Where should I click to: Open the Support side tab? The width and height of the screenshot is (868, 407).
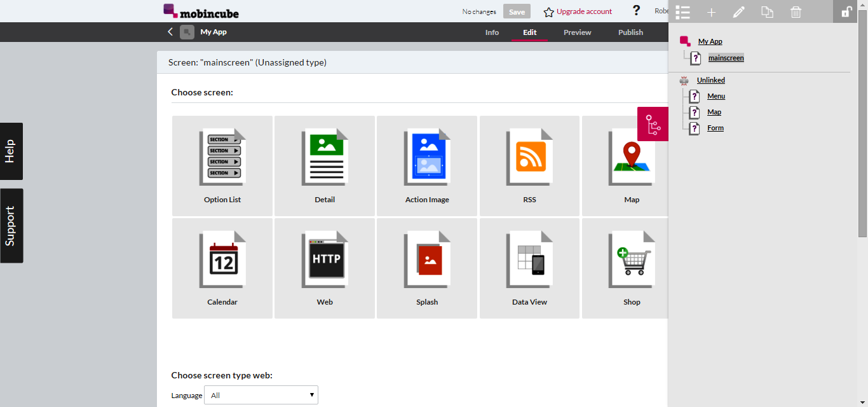pos(11,226)
